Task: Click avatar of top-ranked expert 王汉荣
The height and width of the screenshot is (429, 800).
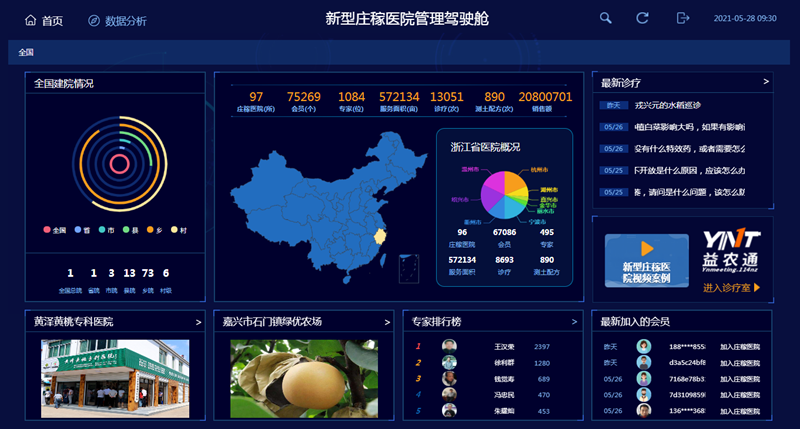Action: point(450,346)
